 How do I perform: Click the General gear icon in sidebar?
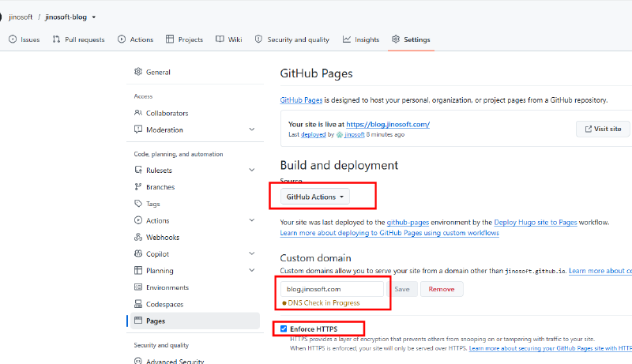(138, 72)
